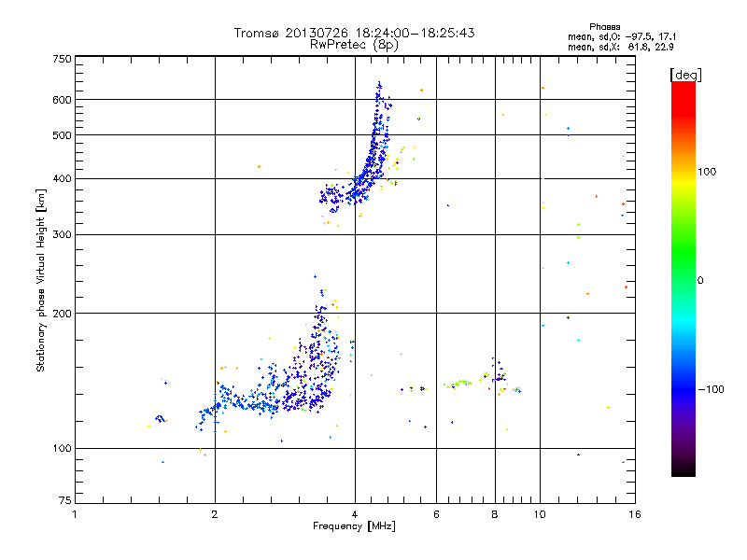Click the green echo points near 7 MHz
This screenshot has height=560, width=747.
point(459,384)
